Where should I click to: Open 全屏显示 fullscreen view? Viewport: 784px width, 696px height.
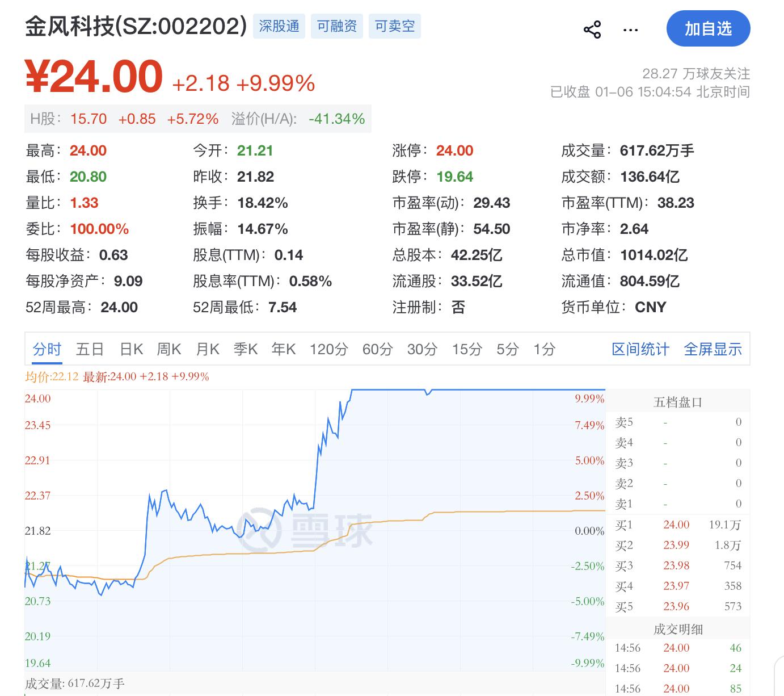[x=713, y=349]
